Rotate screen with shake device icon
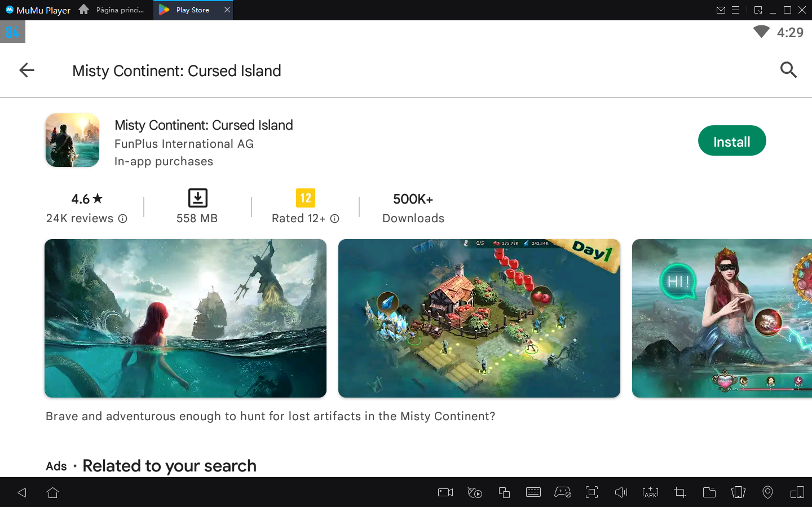Image resolution: width=812 pixels, height=507 pixels. 738,492
